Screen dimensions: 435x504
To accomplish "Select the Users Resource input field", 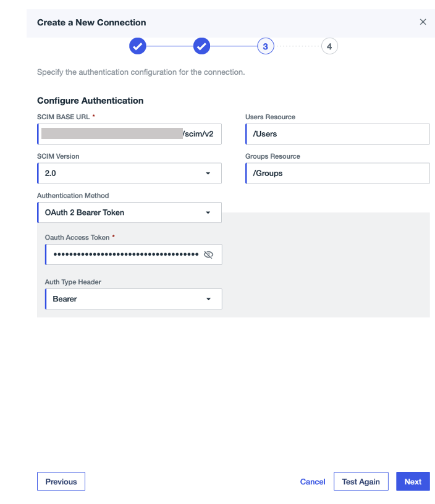I will pos(337,133).
